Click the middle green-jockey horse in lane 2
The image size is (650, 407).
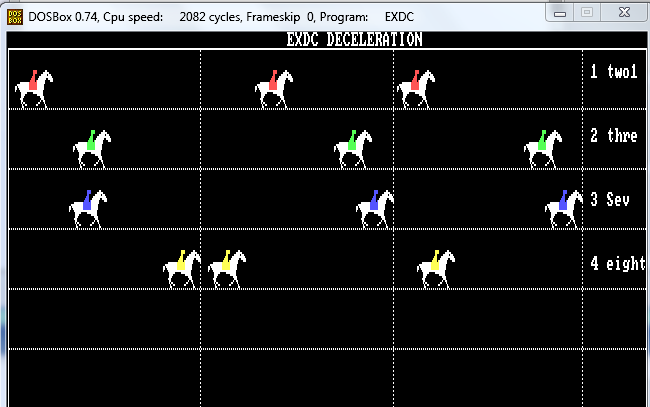click(x=353, y=149)
